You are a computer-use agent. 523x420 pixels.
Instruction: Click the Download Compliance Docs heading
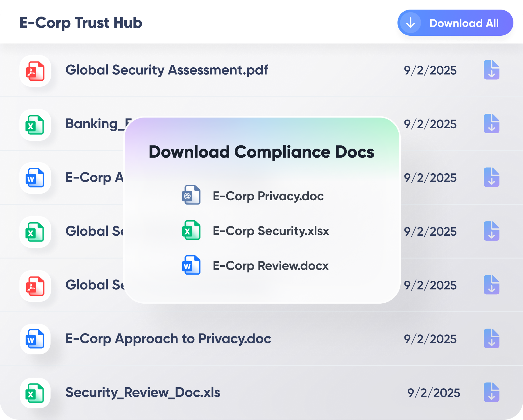pos(261,152)
